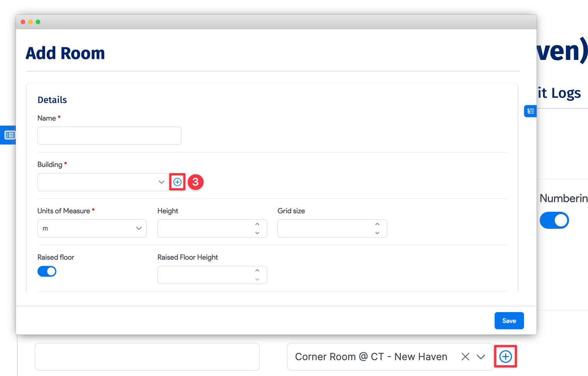Viewport: 588px width, 376px height.
Task: Click the blue tree icon on right edge
Action: pos(530,111)
